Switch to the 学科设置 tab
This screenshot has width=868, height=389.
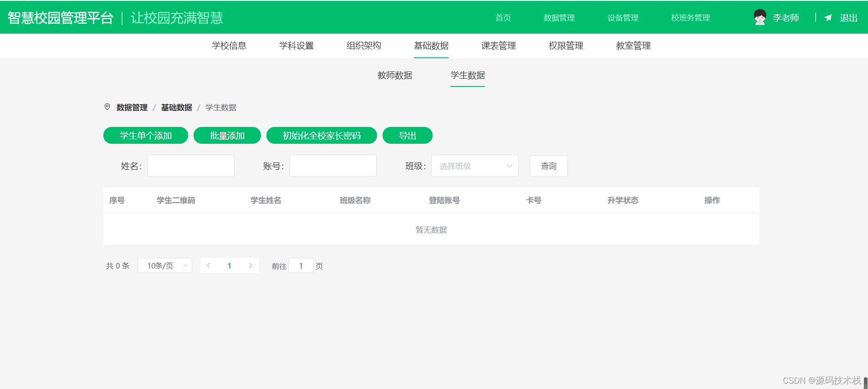pos(296,45)
